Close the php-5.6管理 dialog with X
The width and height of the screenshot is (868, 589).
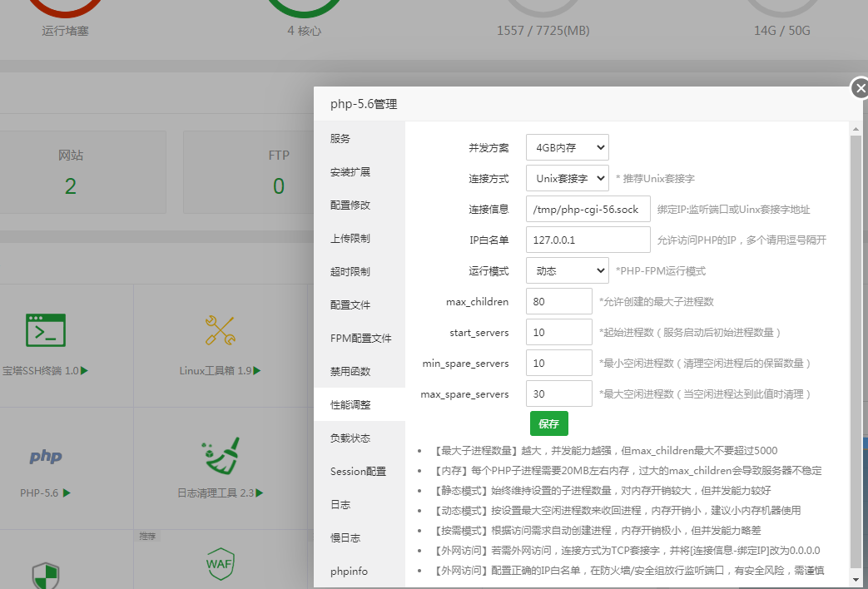[x=860, y=88]
